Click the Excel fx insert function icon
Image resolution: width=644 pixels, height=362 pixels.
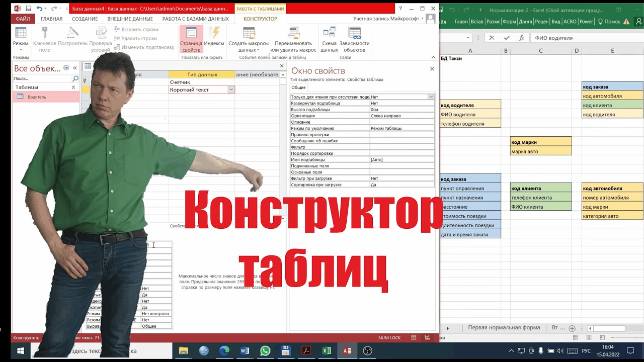tap(522, 38)
